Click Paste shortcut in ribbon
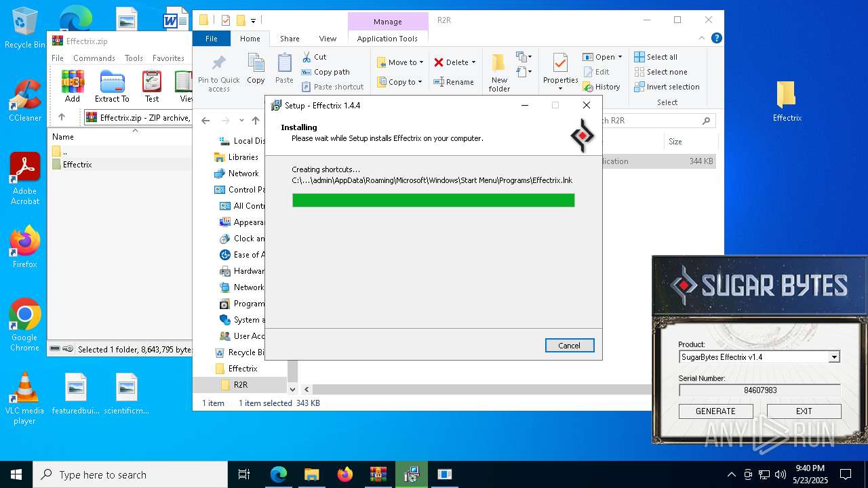The height and width of the screenshot is (488, 868). (333, 87)
